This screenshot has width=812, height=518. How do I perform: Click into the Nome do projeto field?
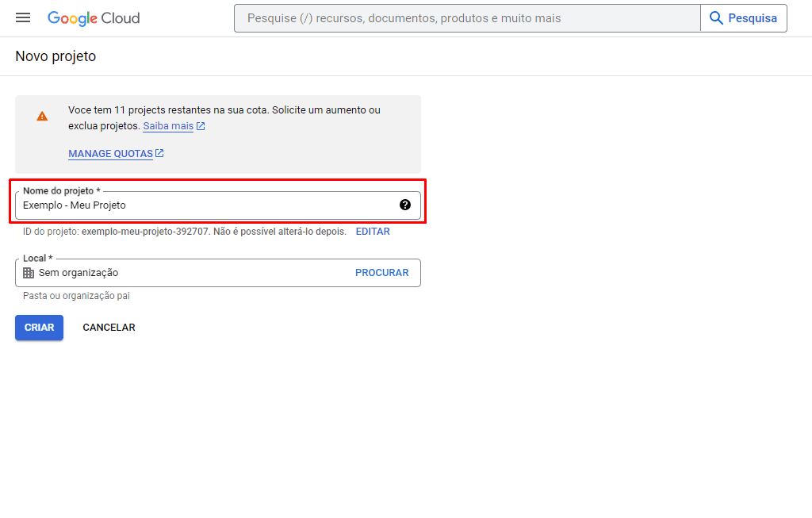tap(206, 205)
